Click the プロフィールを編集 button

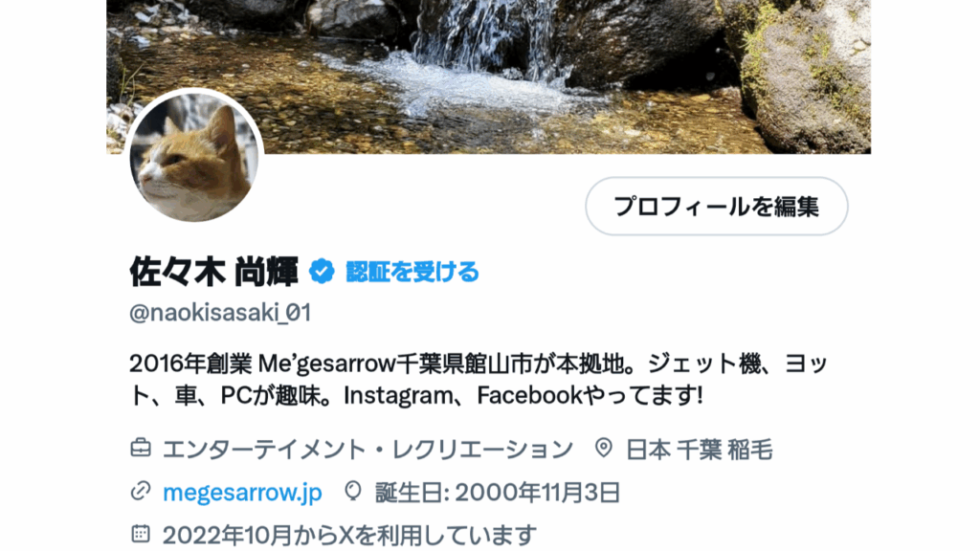716,207
